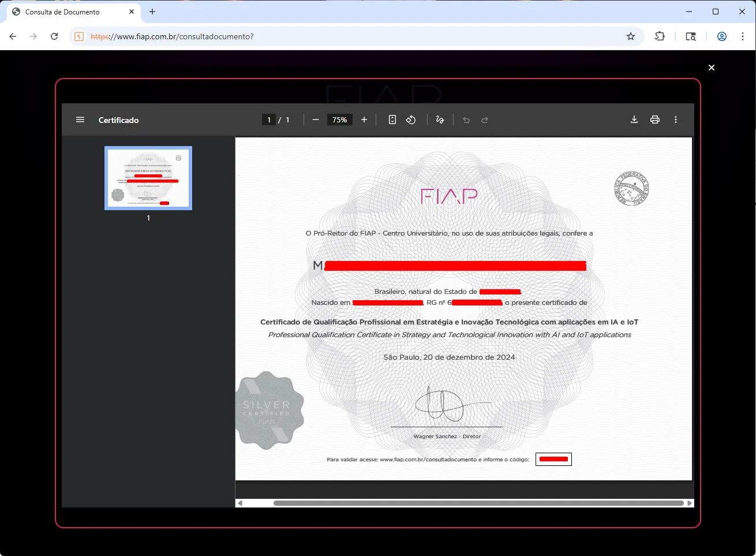Click the Professional Qualification Certificate English line
Viewport: 756px width, 556px height.
pyautogui.click(x=450, y=335)
